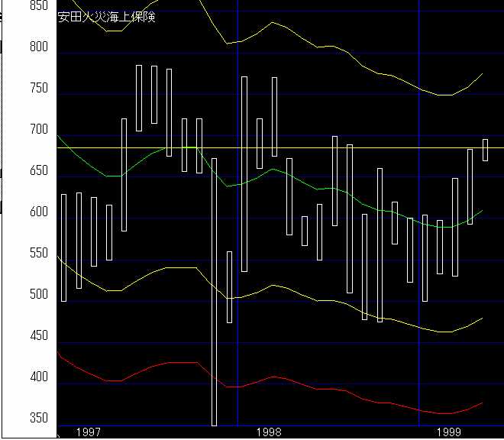Click the 400 price axis label

click(38, 377)
